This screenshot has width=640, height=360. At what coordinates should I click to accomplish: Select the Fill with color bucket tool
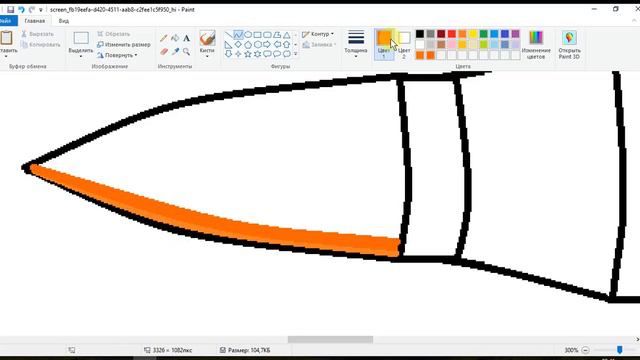coord(175,38)
